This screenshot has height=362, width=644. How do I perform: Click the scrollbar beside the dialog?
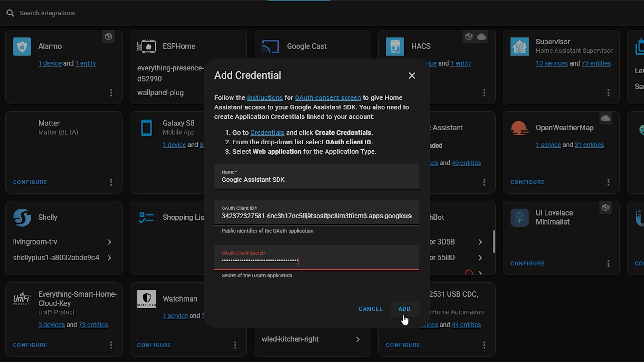coord(494,241)
